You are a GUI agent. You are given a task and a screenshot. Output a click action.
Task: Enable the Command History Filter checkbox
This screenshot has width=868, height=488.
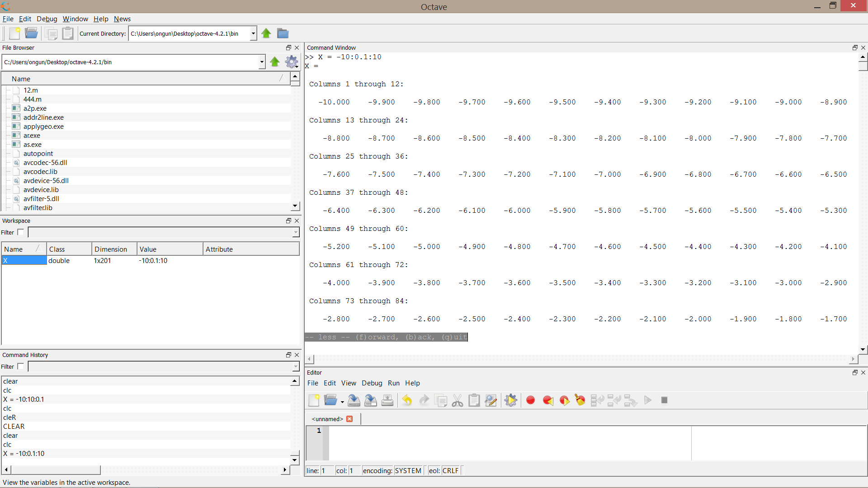pos(21,366)
